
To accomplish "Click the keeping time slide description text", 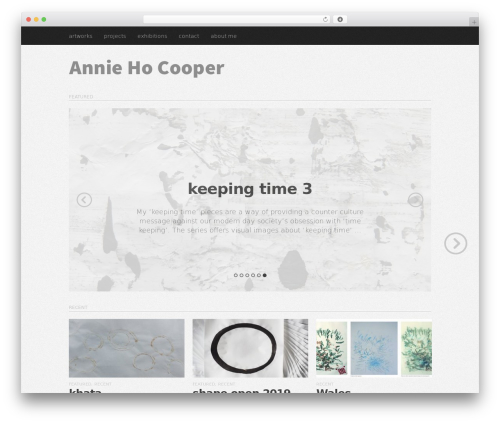I will click(250, 221).
